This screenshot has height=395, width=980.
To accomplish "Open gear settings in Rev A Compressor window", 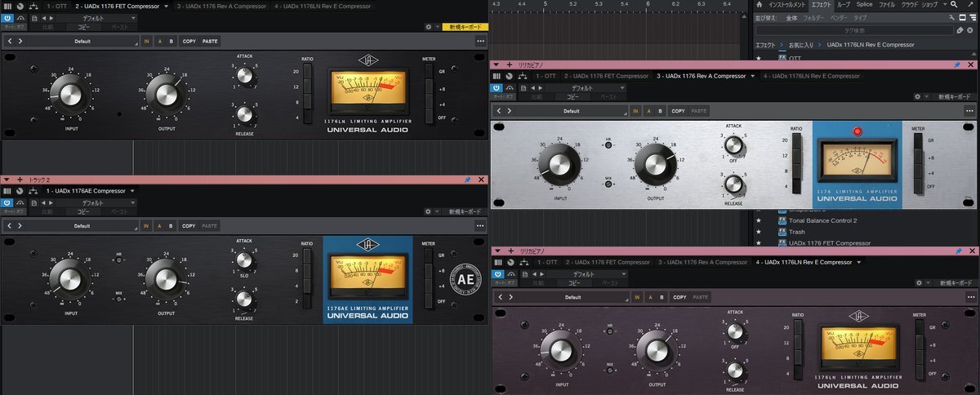I will point(919,97).
